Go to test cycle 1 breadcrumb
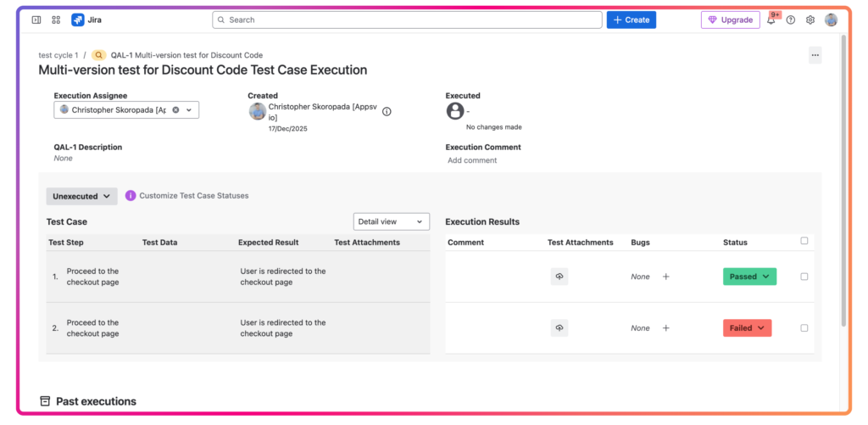The image size is (868, 425). click(58, 55)
